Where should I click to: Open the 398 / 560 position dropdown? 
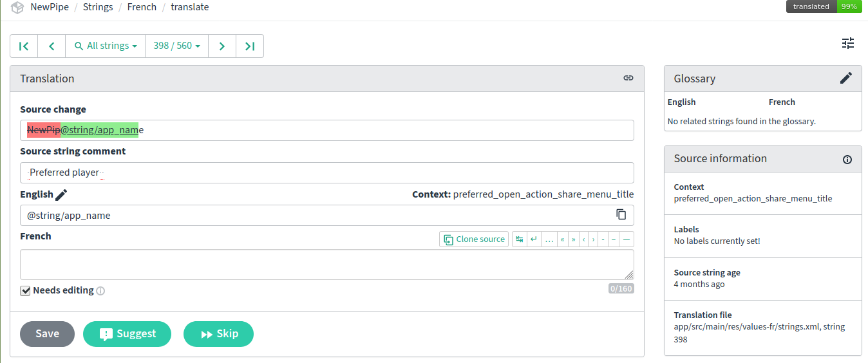(x=177, y=46)
